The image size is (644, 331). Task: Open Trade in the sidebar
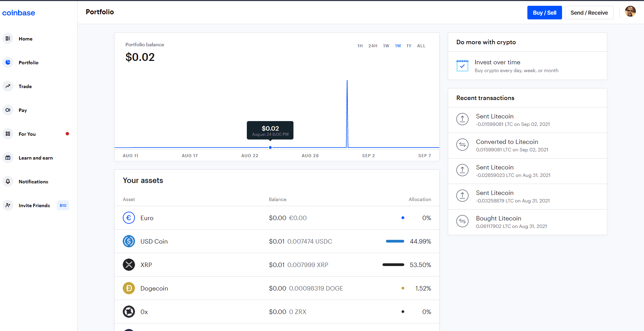(25, 86)
